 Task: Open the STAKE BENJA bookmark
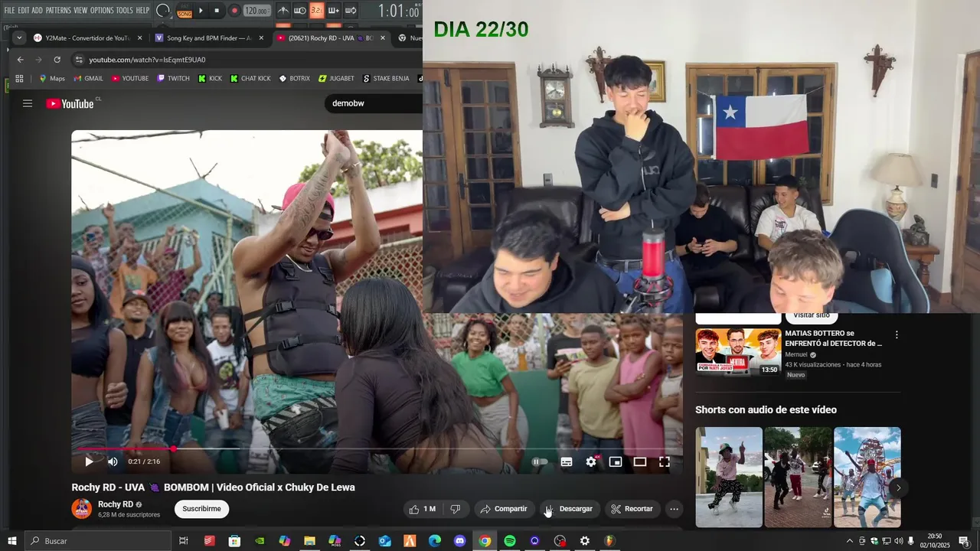(386, 78)
